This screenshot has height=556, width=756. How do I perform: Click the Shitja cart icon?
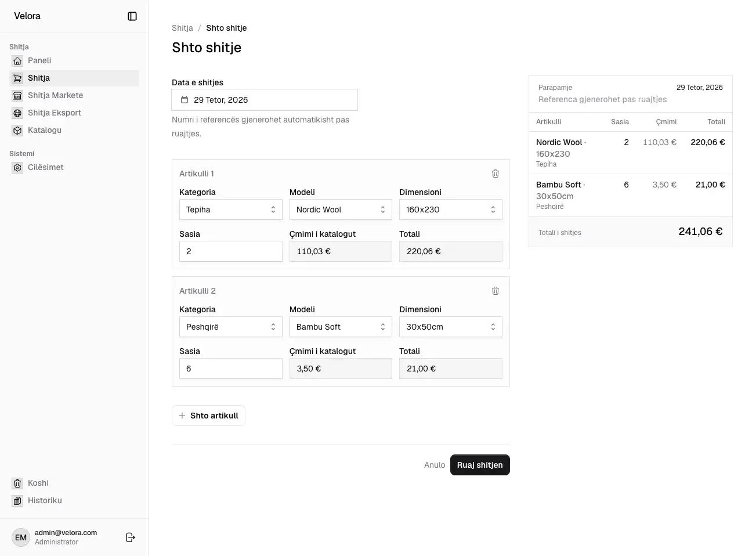pos(17,78)
